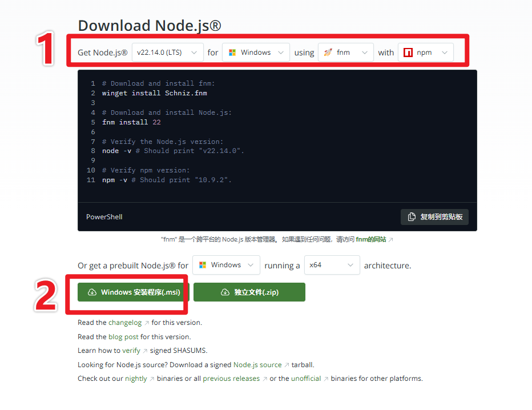The width and height of the screenshot is (532, 410).
Task: Click the npm logo icon in the dropdown
Action: pos(408,53)
